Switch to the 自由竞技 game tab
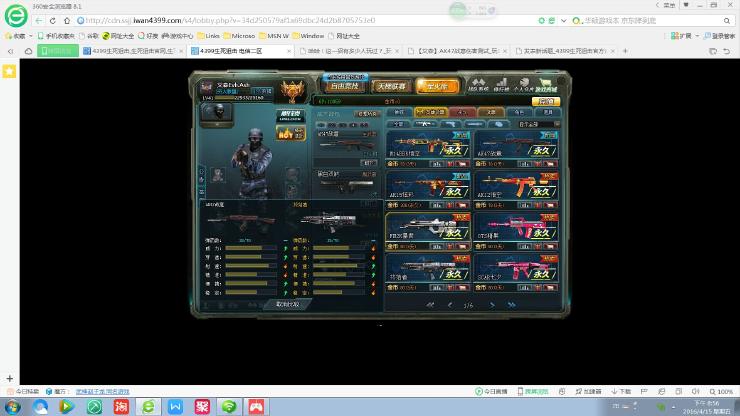Screen dimensions: 740x416 point(345,86)
